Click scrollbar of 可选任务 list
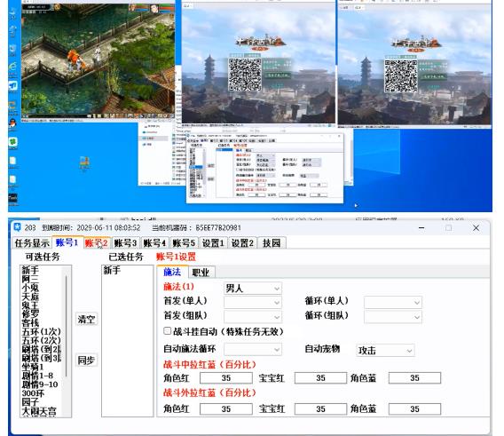This screenshot has width=504, height=436. coord(66,326)
